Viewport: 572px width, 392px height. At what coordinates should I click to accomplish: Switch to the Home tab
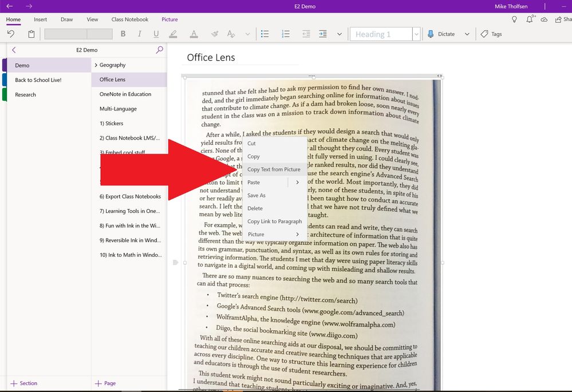[x=13, y=19]
